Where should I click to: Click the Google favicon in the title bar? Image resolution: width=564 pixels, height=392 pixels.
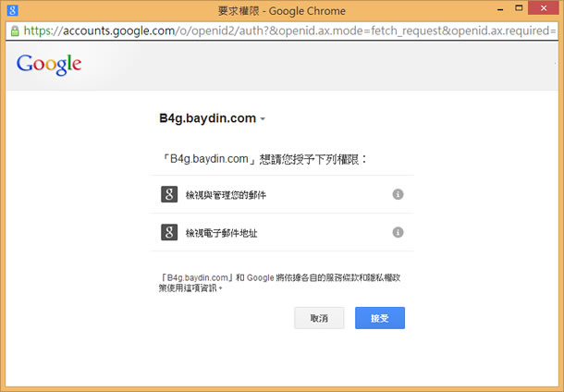tap(13, 10)
